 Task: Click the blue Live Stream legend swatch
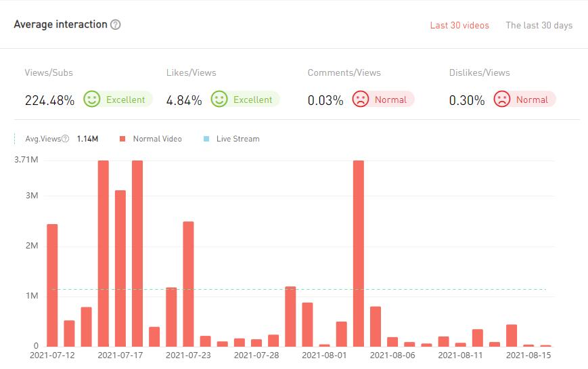click(206, 139)
